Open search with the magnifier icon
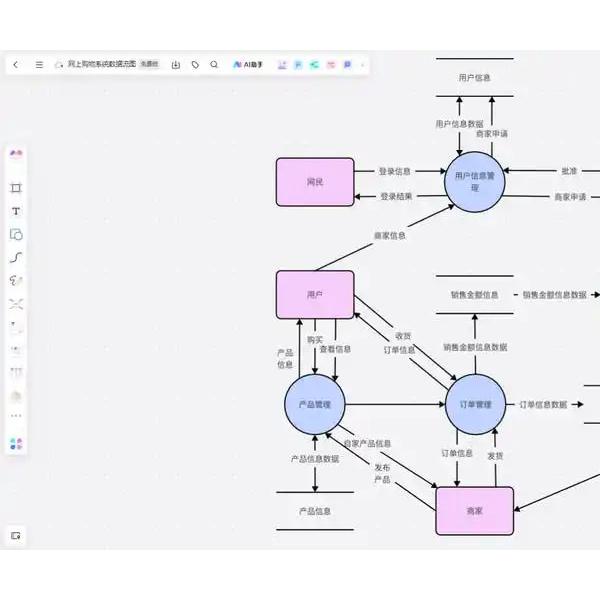This screenshot has width=600, height=600. (214, 65)
